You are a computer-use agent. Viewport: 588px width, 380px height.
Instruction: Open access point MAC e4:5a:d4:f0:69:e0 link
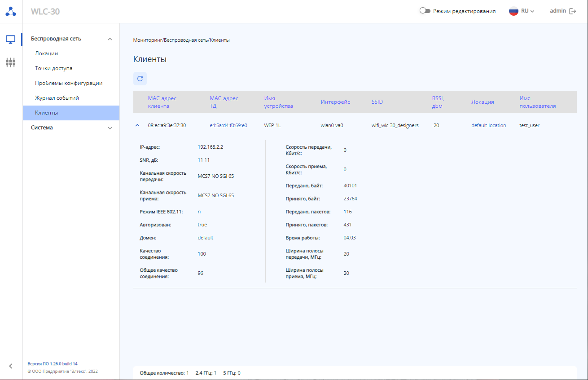tap(228, 126)
